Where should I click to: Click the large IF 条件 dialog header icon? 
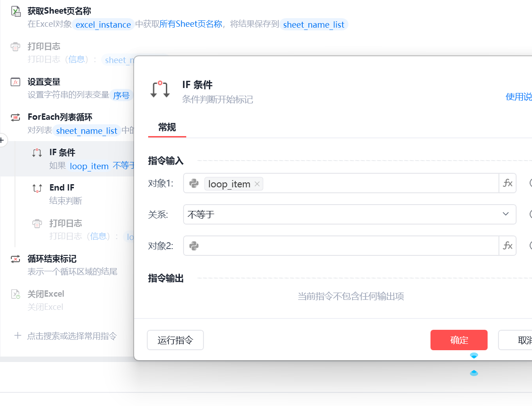[x=160, y=90]
